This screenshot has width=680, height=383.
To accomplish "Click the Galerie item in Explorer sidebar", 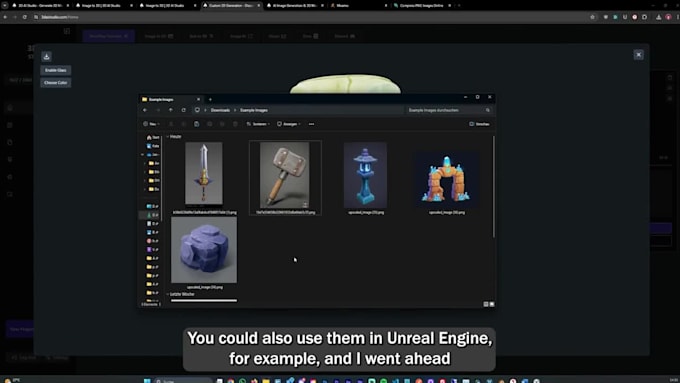I will [x=153, y=146].
